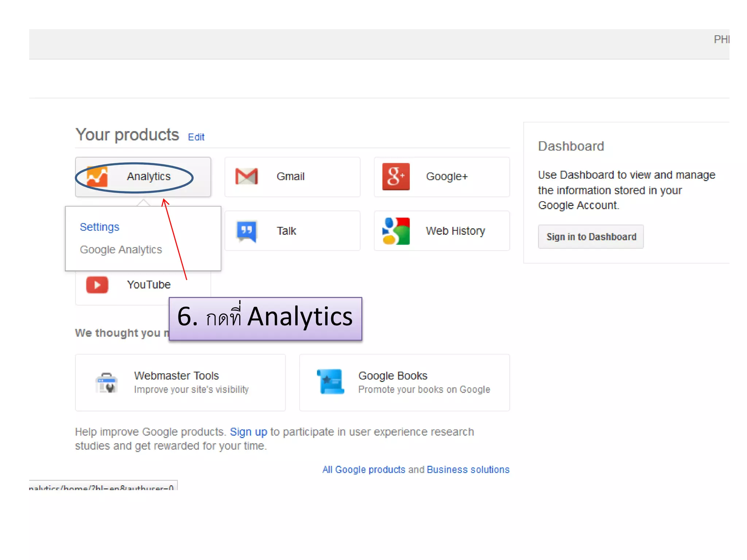Click Sign in to Dashboard button
This screenshot has height=560, width=747.
591,237
